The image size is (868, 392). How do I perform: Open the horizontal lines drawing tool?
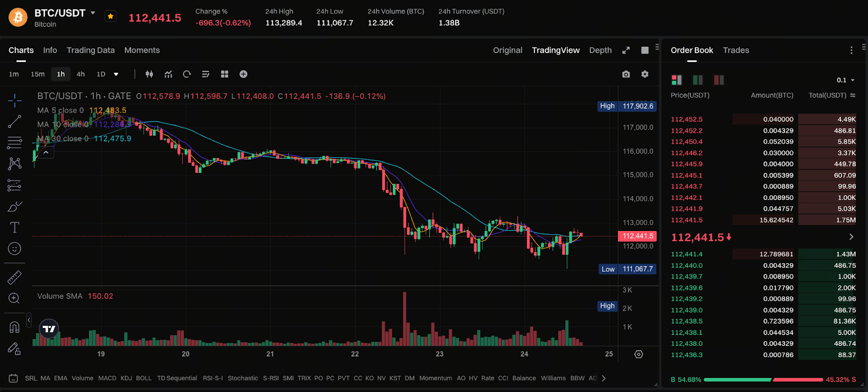click(x=15, y=143)
